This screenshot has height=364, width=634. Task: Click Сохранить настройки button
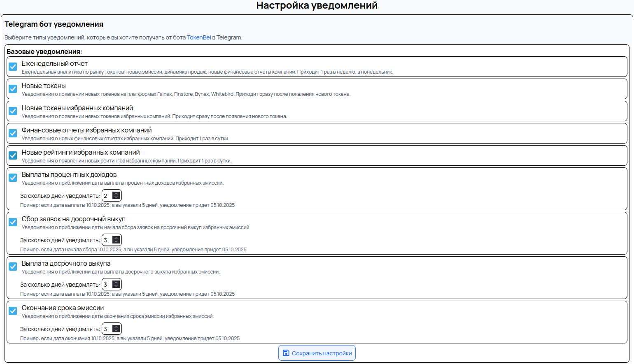[x=317, y=353]
